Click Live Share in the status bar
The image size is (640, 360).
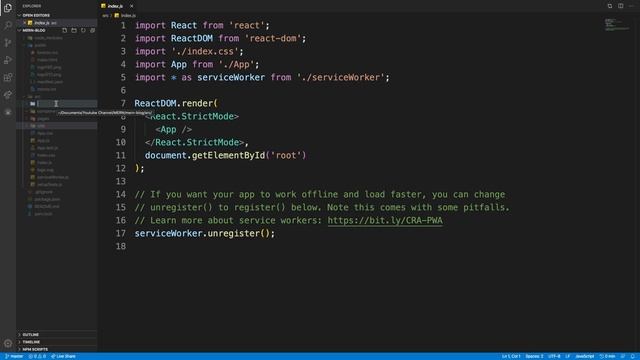click(63, 356)
